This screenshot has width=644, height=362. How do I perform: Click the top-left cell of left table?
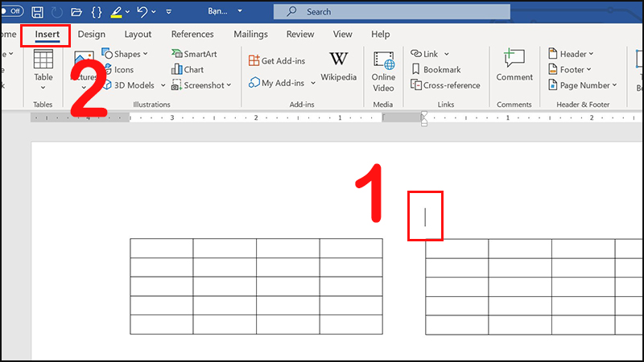pyautogui.click(x=162, y=248)
